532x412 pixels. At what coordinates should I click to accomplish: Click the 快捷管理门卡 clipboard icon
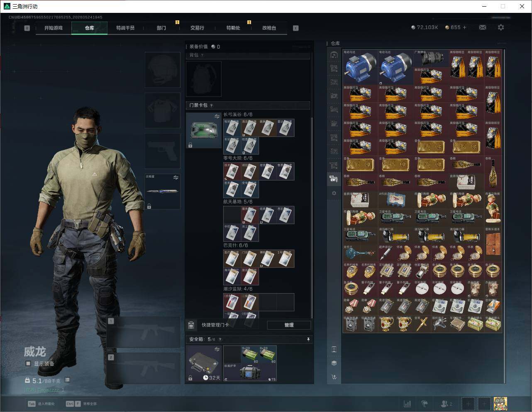tap(191, 325)
